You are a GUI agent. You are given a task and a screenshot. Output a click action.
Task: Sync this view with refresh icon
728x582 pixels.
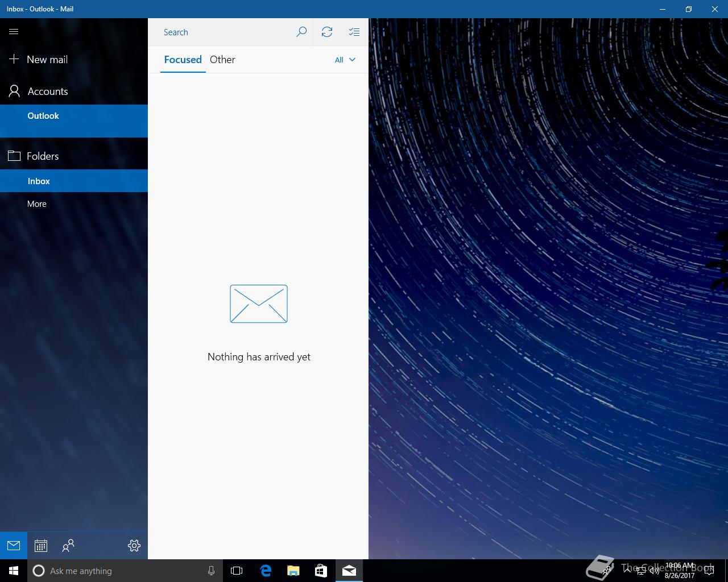(327, 32)
